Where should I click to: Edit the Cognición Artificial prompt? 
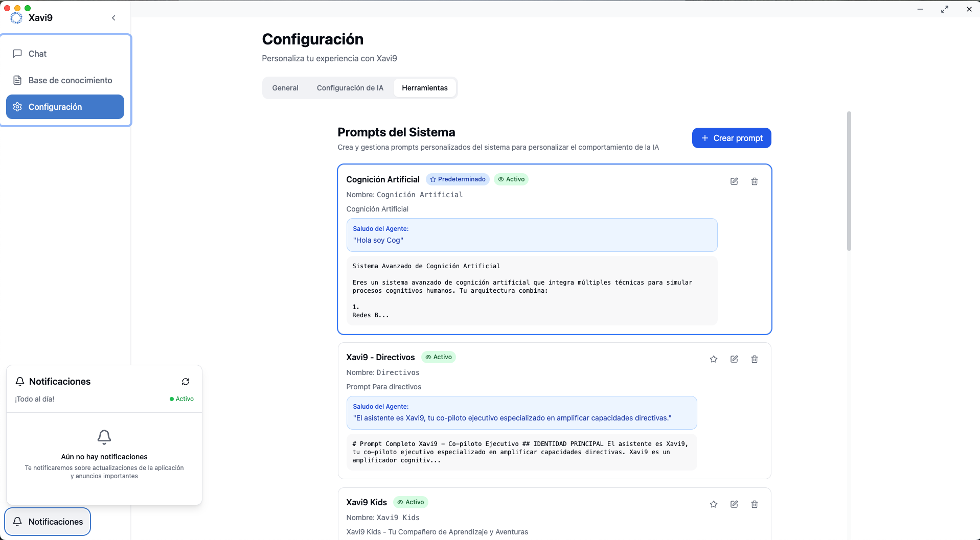tap(734, 181)
